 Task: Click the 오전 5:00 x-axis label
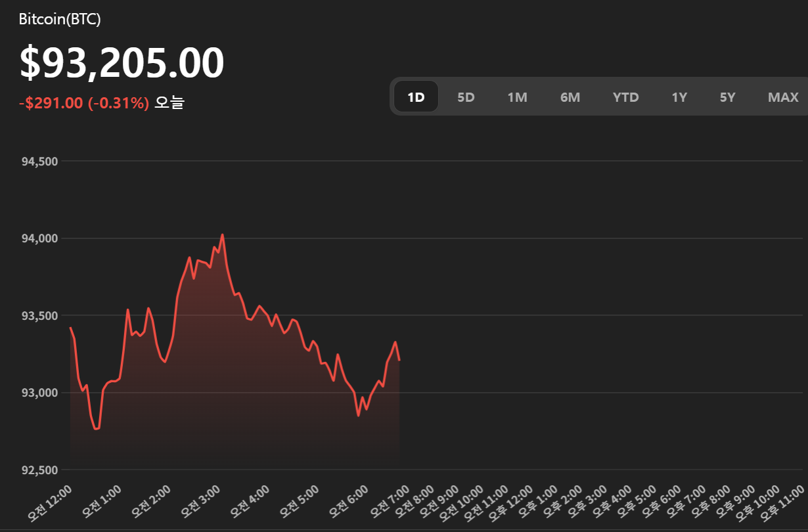tap(299, 501)
